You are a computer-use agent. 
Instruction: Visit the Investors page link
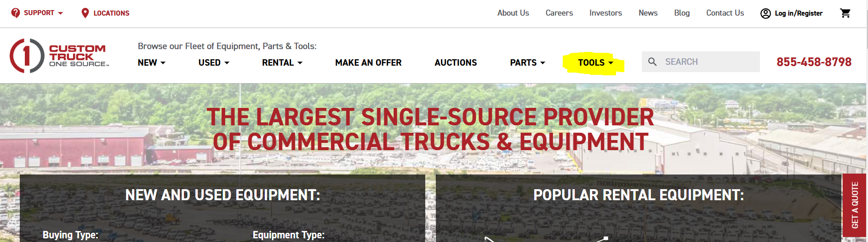tap(605, 13)
